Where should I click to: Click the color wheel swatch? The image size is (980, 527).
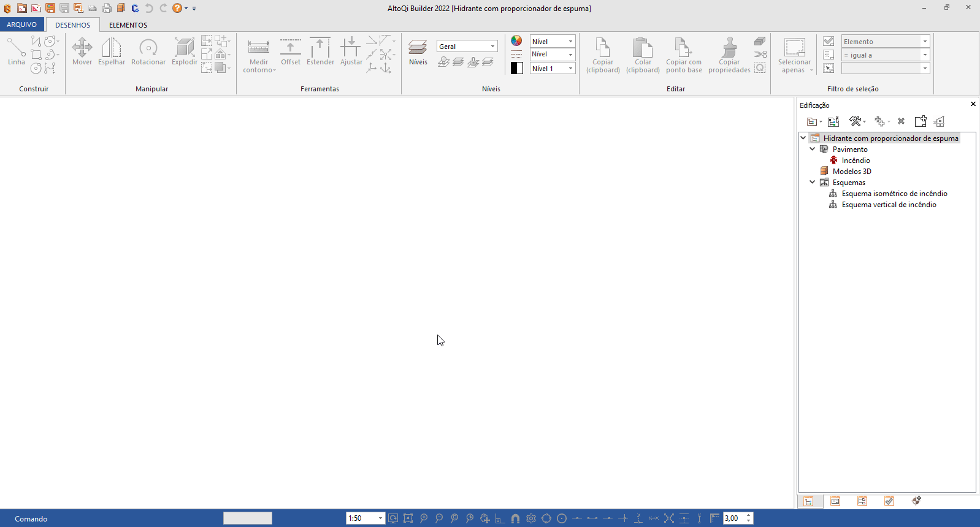[x=516, y=40]
